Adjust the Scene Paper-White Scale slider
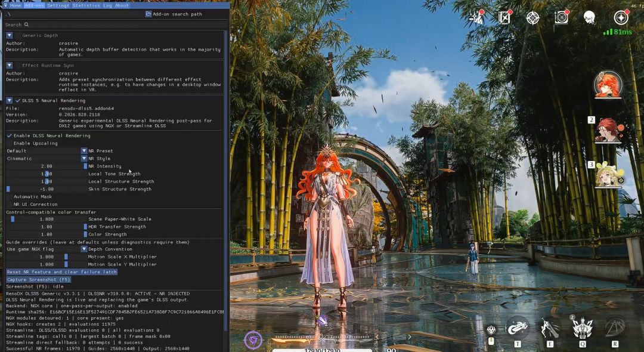 (47, 220)
